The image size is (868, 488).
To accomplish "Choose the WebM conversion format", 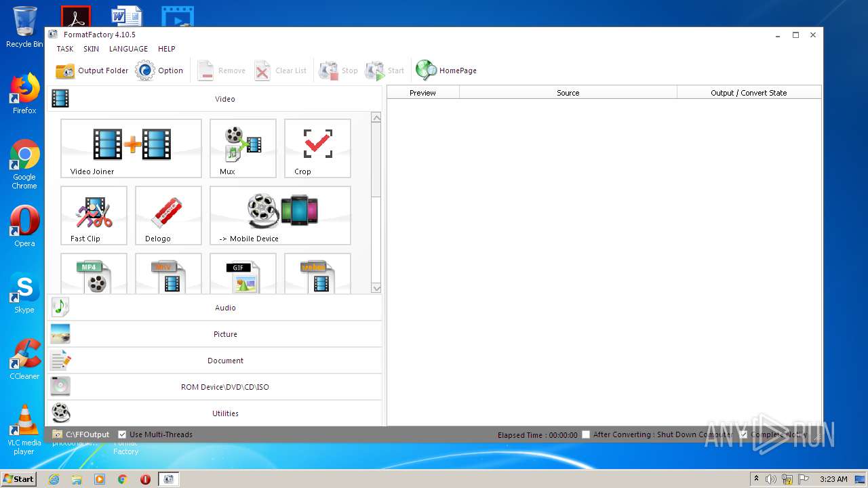I will [x=317, y=274].
